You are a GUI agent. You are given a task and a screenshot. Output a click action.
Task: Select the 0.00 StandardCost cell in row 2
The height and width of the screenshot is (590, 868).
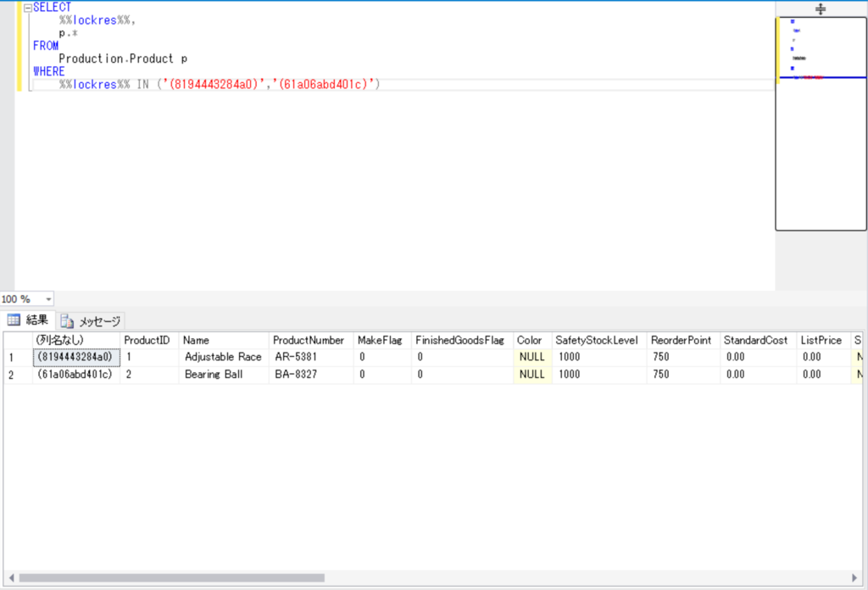(758, 375)
